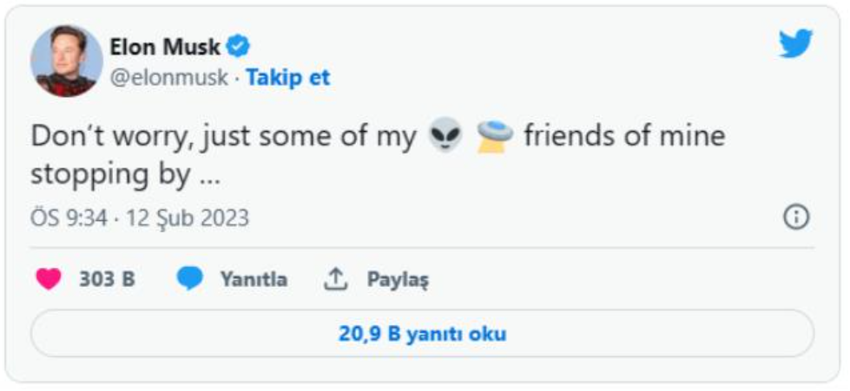This screenshot has width=850, height=391.
Task: Click the alien emoji in the tweet
Action: point(446,136)
